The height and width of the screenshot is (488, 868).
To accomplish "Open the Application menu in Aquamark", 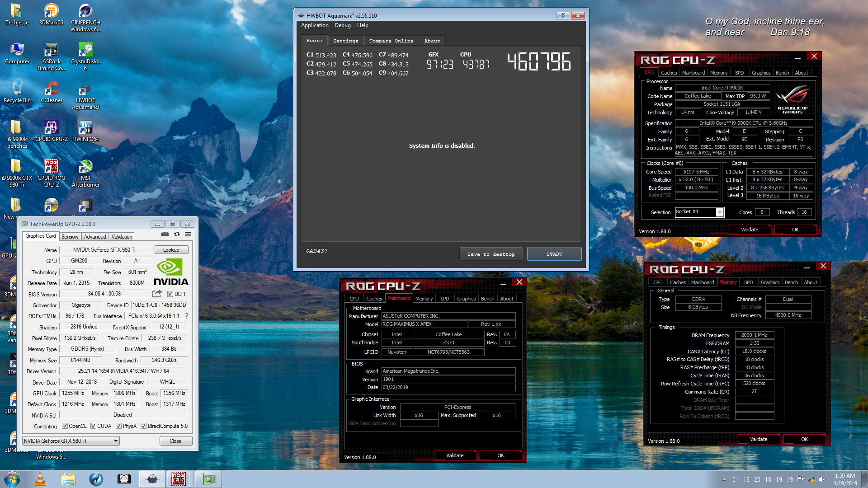I will (315, 25).
